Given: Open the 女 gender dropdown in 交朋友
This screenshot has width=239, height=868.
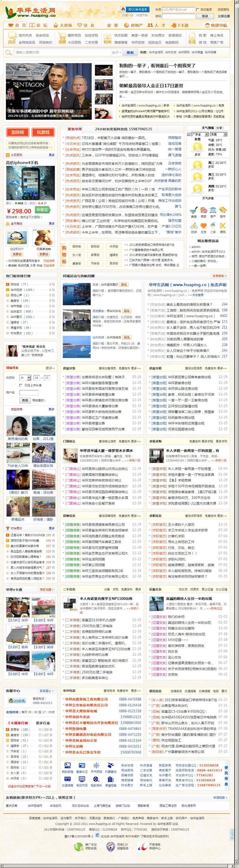Looking at the screenshot, I should pos(25,378).
